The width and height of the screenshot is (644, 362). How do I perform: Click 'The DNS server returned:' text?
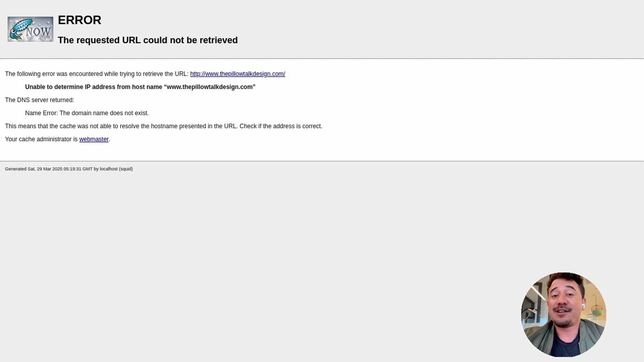[39, 100]
